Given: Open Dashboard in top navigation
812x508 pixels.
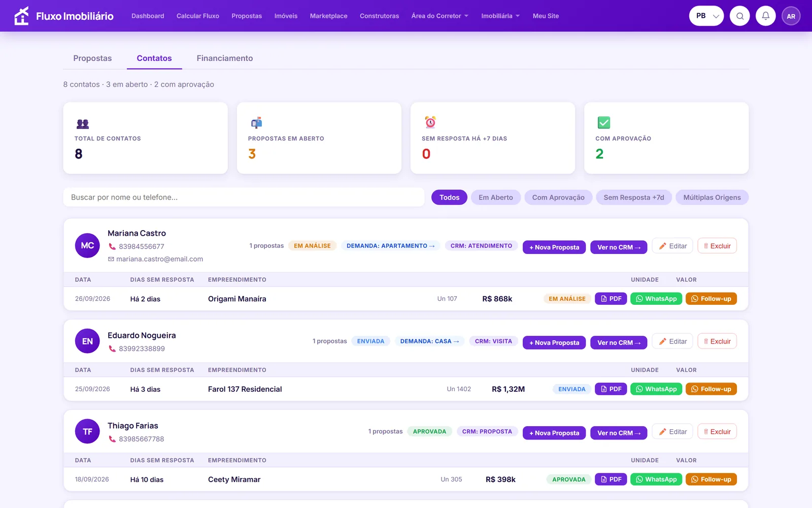Looking at the screenshot, I should click(x=148, y=16).
